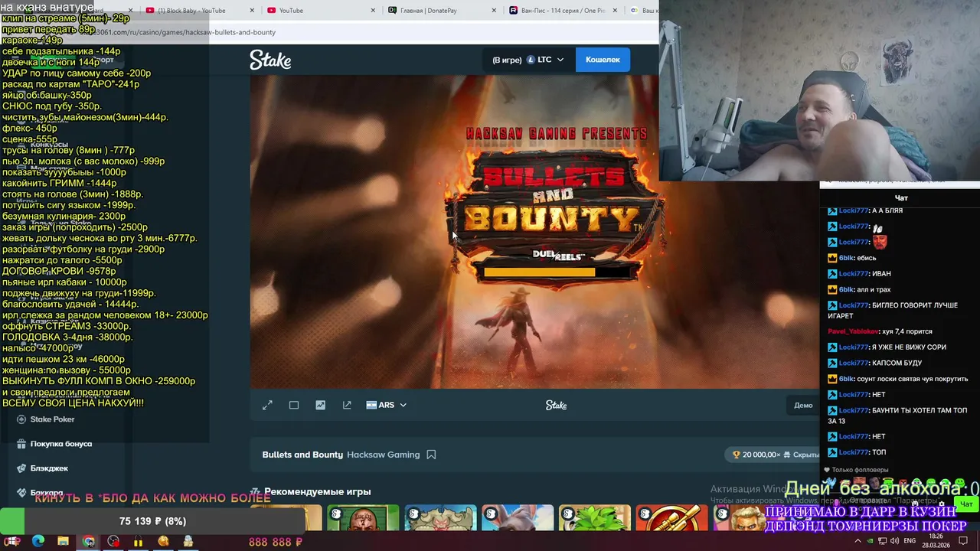Select Блэкджек in the sidebar
This screenshot has width=980, height=551.
(x=43, y=468)
